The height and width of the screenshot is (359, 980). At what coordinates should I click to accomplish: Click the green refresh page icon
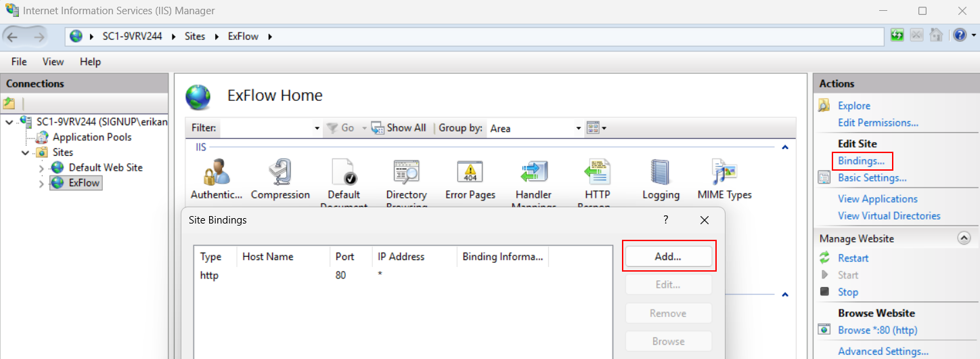[897, 35]
